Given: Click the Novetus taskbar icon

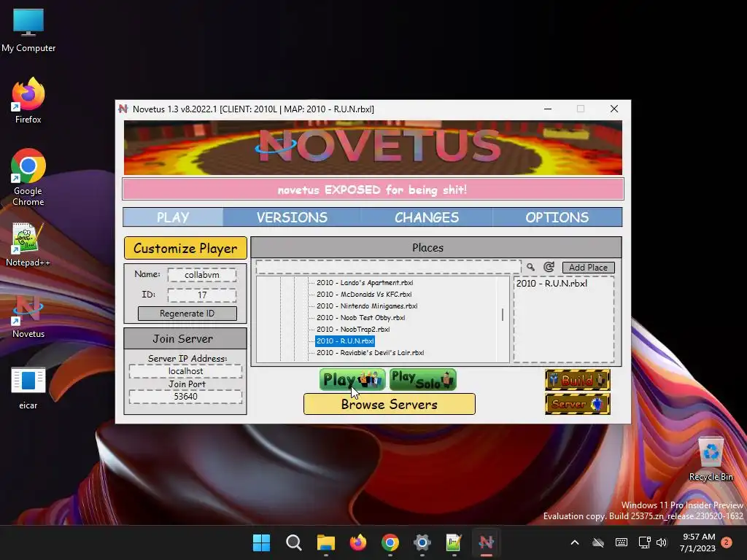Looking at the screenshot, I should tap(487, 542).
